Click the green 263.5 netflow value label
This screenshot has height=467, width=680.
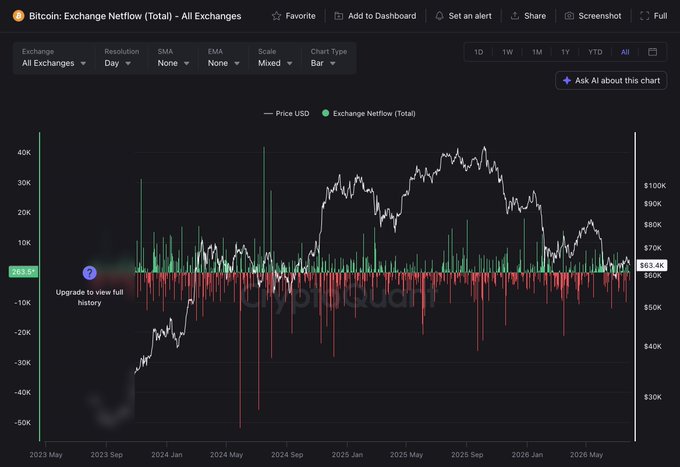[x=23, y=272]
